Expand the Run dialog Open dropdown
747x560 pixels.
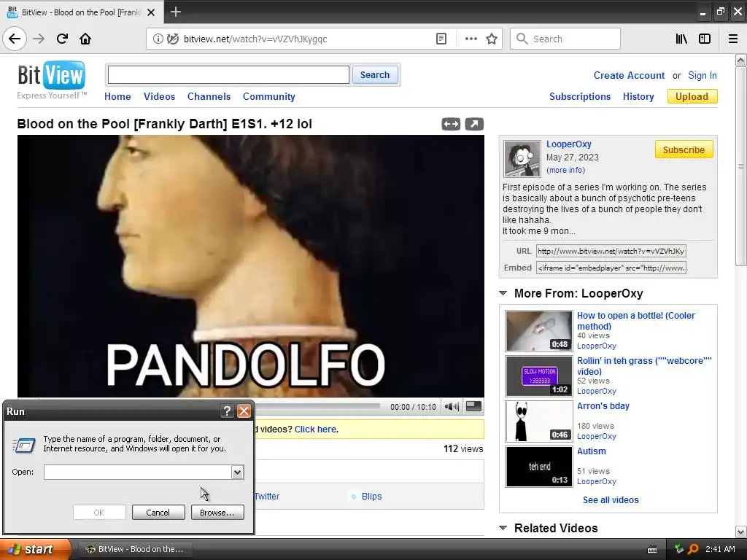click(x=237, y=472)
